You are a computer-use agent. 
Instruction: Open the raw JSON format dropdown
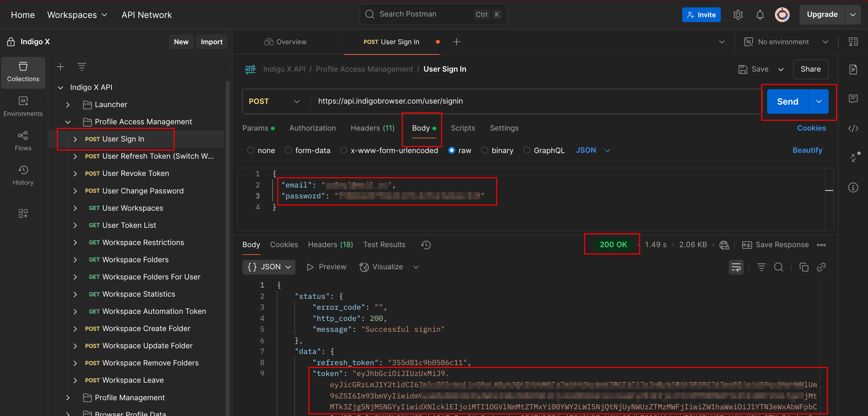point(593,150)
